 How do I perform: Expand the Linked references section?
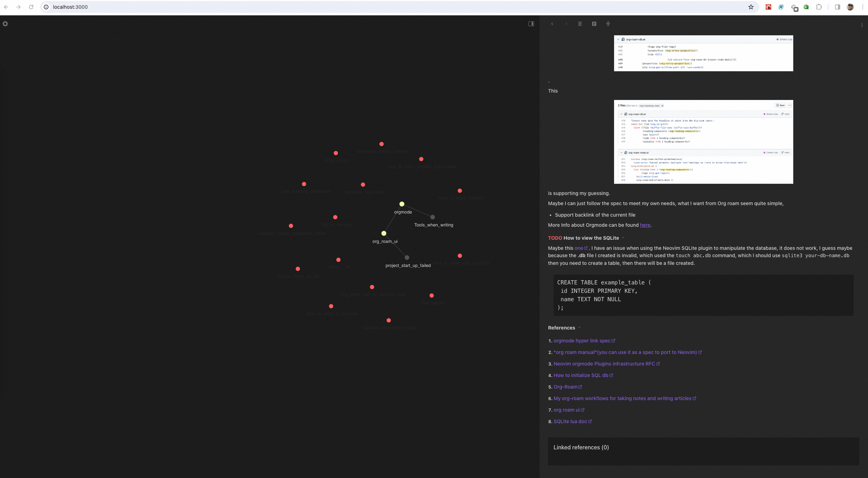pyautogui.click(x=581, y=447)
